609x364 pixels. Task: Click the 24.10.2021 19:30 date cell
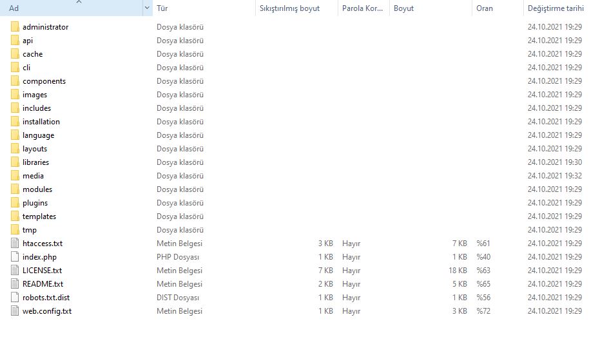pyautogui.click(x=555, y=162)
